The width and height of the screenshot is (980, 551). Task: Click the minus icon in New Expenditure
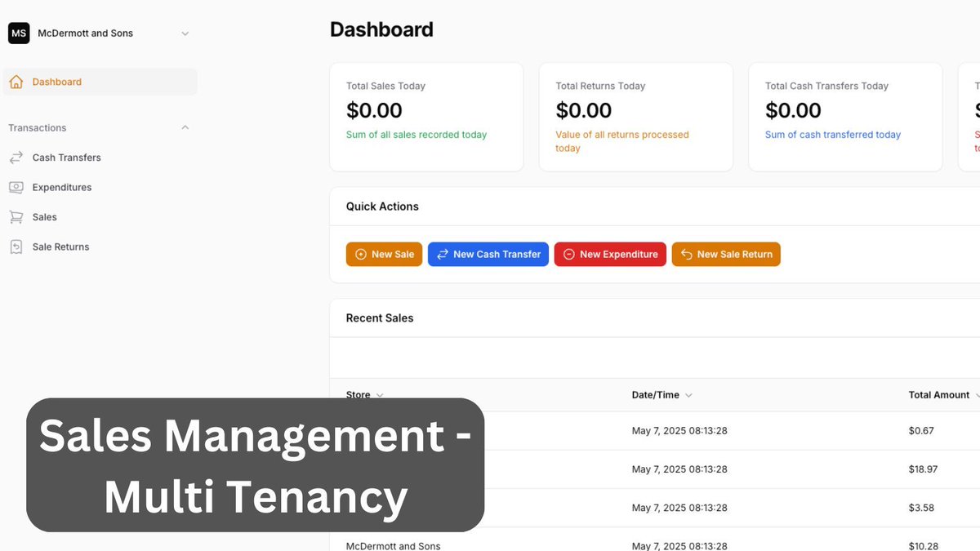(x=569, y=255)
